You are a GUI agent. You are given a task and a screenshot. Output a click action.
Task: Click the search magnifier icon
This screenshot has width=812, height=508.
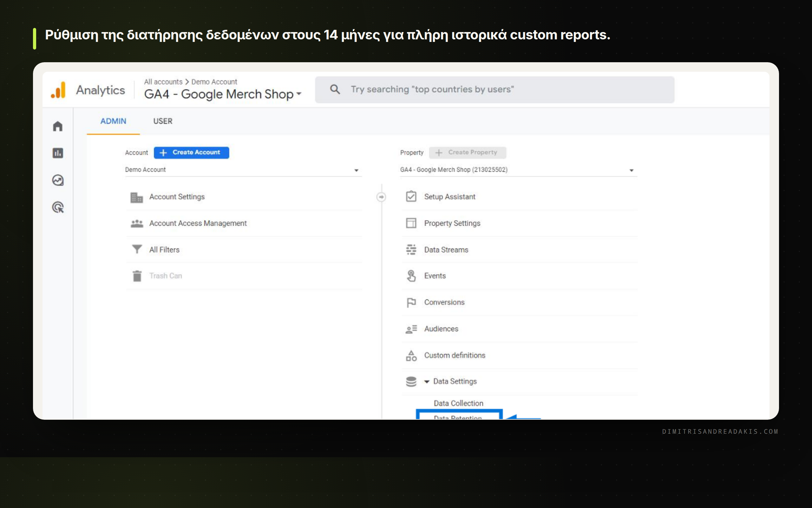click(x=335, y=89)
